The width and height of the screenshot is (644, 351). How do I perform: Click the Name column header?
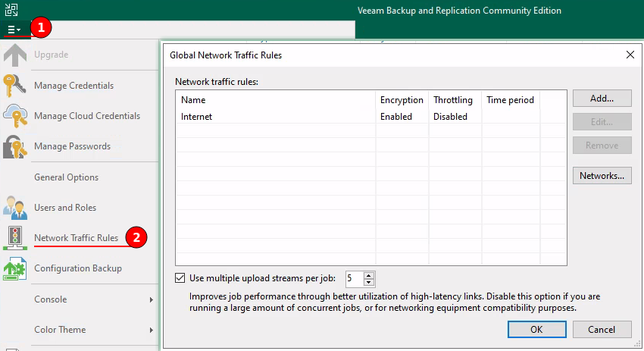click(x=276, y=100)
